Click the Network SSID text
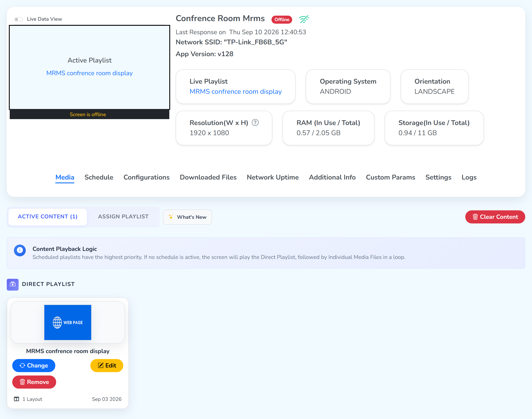This screenshot has height=419, width=532. 231,42
